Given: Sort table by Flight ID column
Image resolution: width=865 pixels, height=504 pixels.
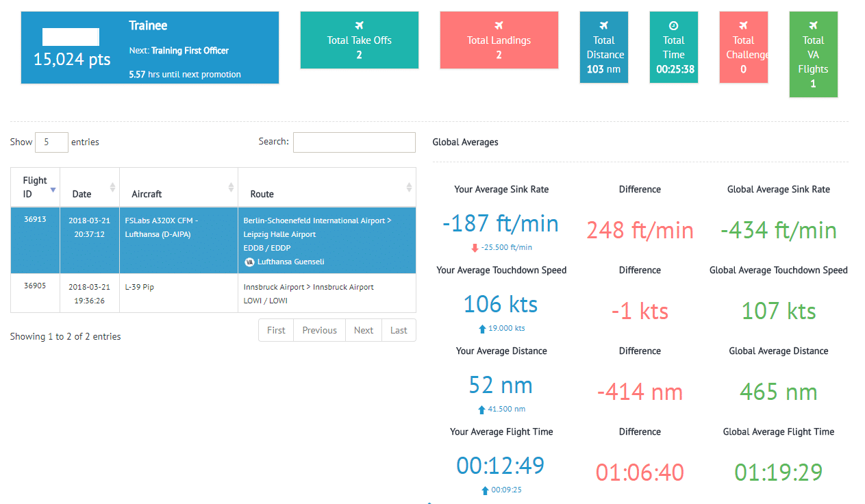Looking at the screenshot, I should [x=35, y=187].
